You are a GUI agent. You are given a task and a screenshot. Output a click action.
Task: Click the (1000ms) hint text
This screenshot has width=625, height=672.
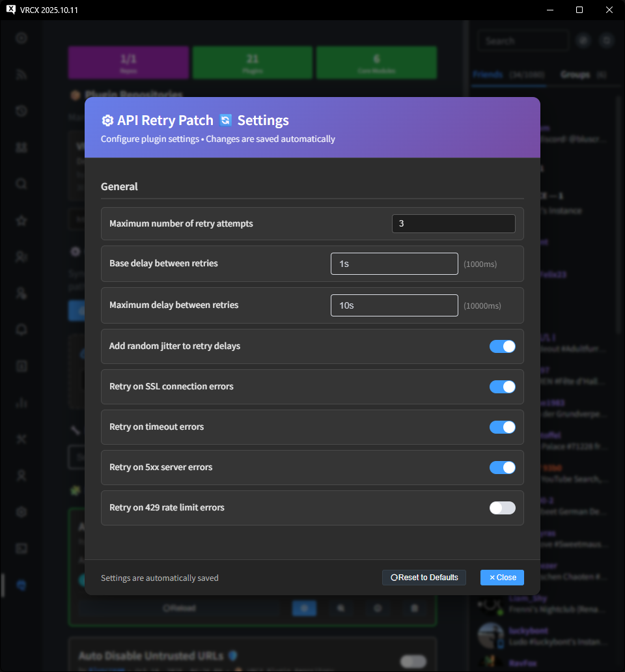tap(480, 264)
